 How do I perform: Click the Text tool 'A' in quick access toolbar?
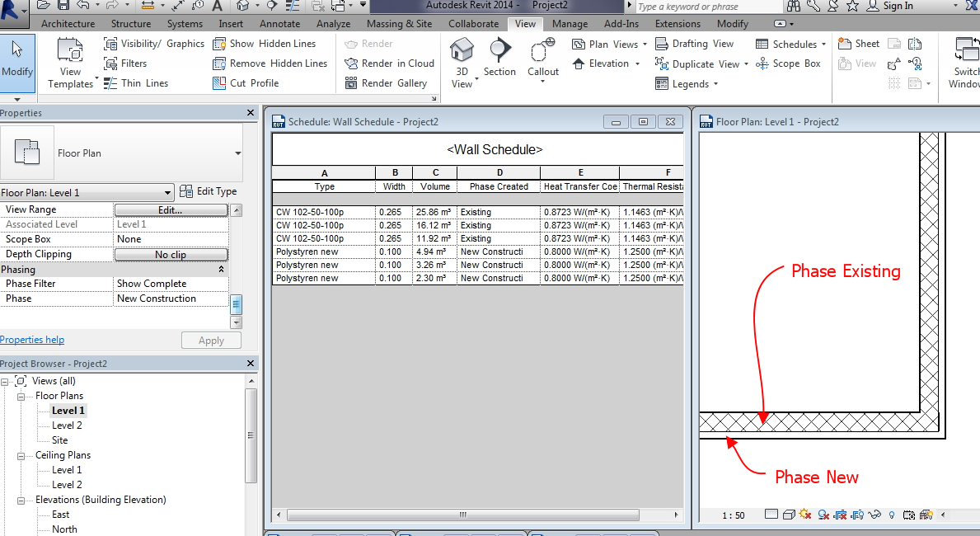point(217,6)
